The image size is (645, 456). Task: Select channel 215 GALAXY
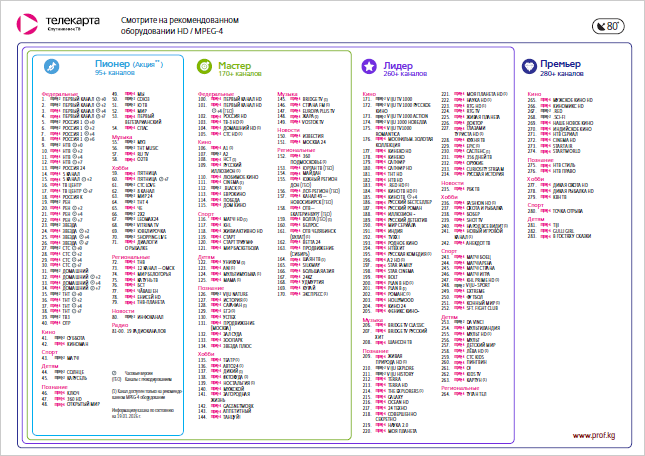[383, 397]
